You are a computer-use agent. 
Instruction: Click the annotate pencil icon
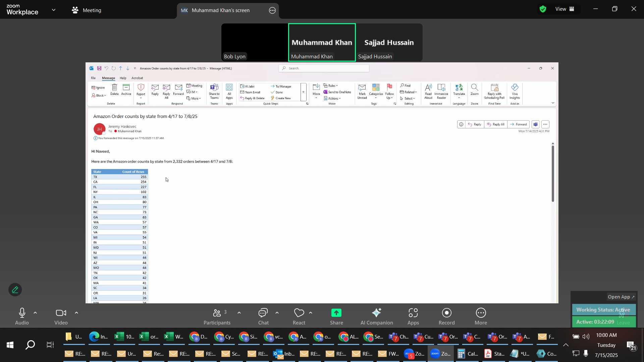point(15,290)
